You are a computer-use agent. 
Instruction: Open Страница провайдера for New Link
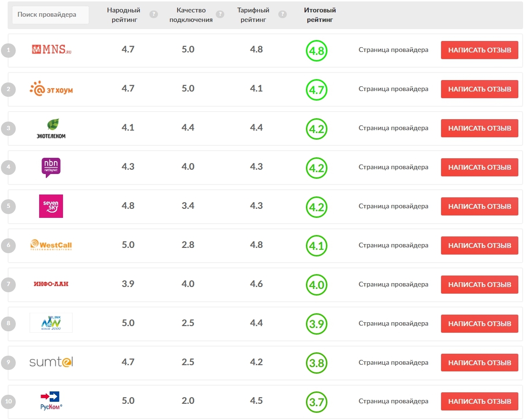click(x=393, y=323)
